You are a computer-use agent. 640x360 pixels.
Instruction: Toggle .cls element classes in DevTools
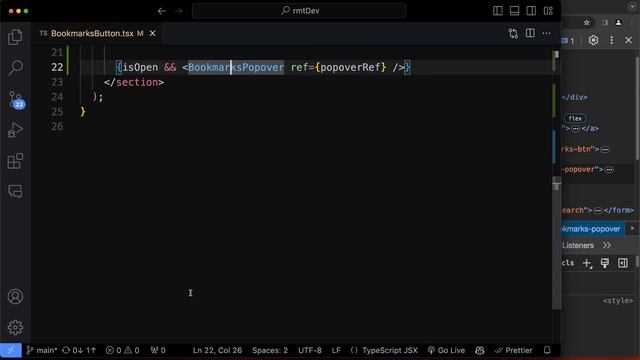(x=568, y=263)
